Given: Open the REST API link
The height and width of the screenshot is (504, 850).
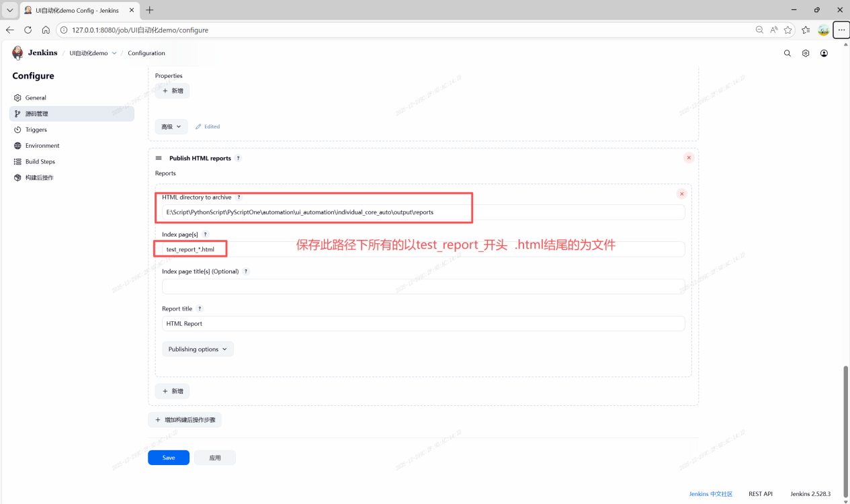Looking at the screenshot, I should (x=761, y=494).
